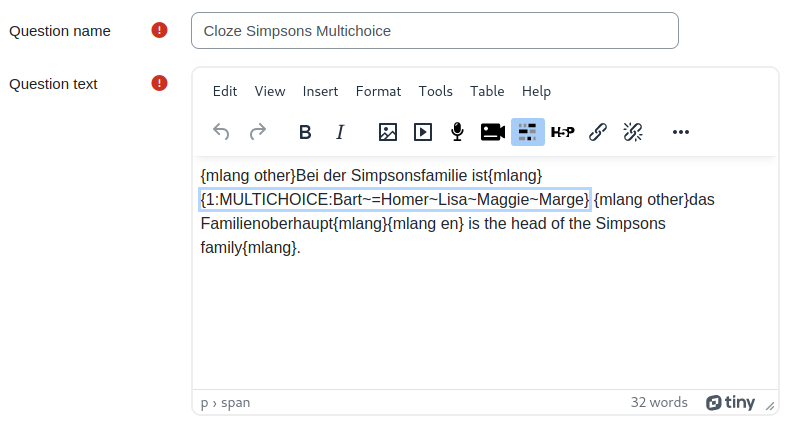This screenshot has height=429, width=801.
Task: Redo the last undone edit
Action: (x=258, y=132)
